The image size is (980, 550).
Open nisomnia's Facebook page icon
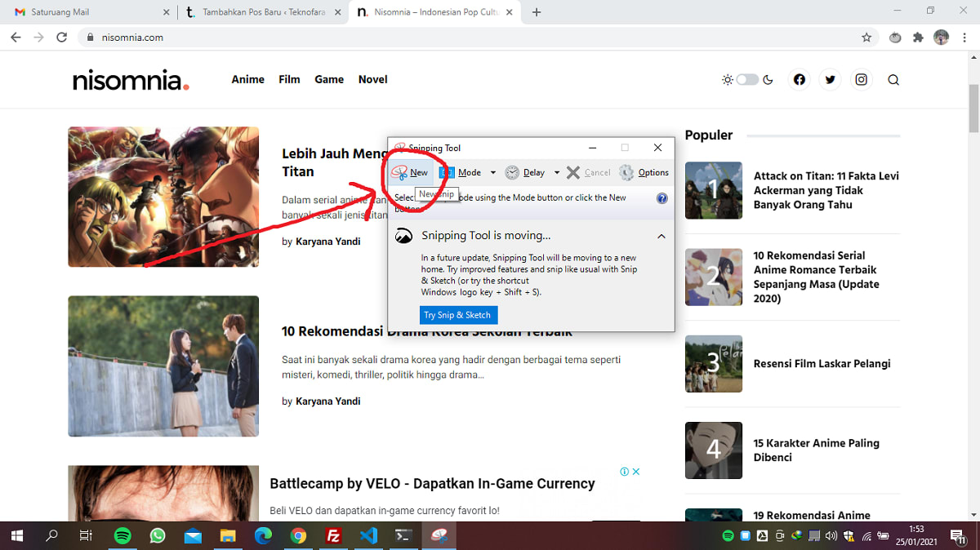point(800,79)
